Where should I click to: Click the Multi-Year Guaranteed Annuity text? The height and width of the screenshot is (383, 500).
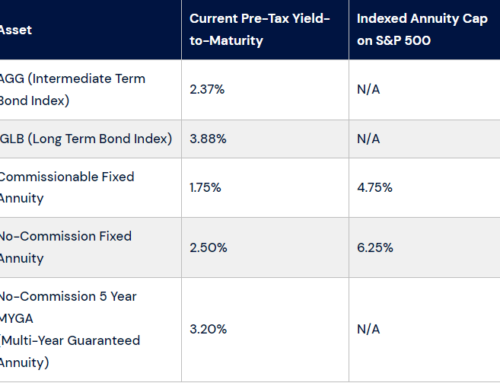70,352
